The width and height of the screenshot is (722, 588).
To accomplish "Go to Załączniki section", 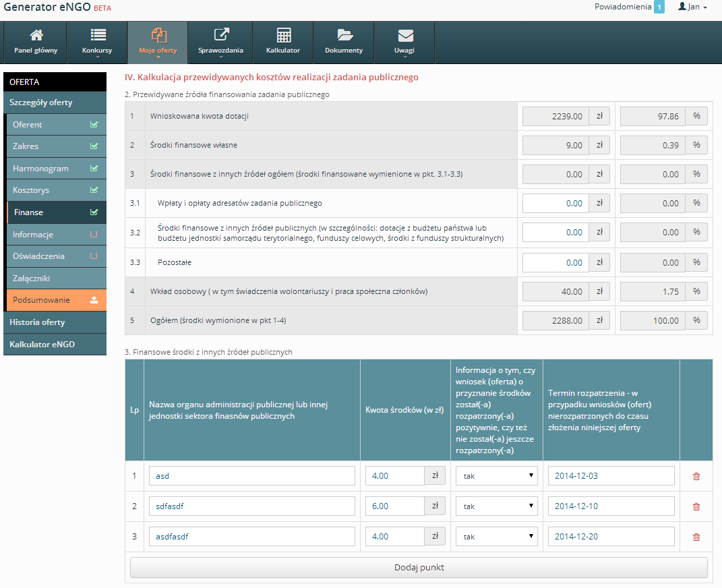I will pyautogui.click(x=57, y=278).
